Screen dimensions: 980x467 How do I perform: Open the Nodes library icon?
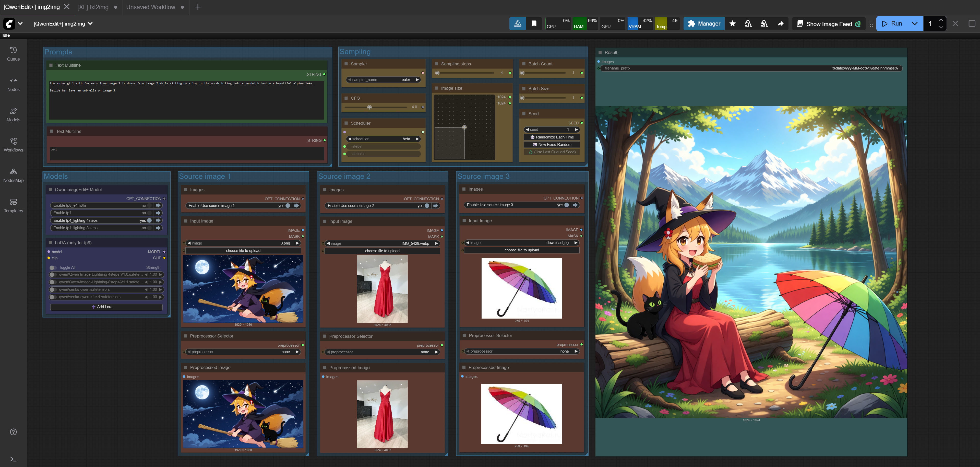pyautogui.click(x=13, y=84)
